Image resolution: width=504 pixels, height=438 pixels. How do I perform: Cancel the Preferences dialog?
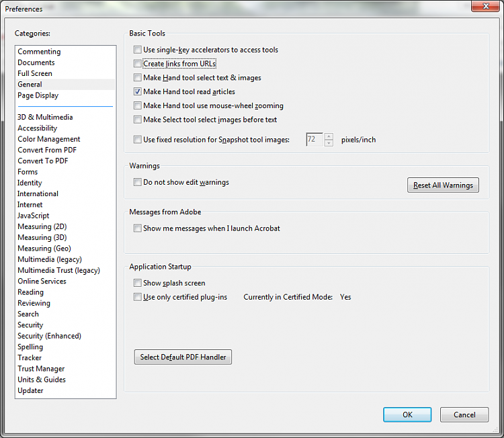(x=464, y=414)
